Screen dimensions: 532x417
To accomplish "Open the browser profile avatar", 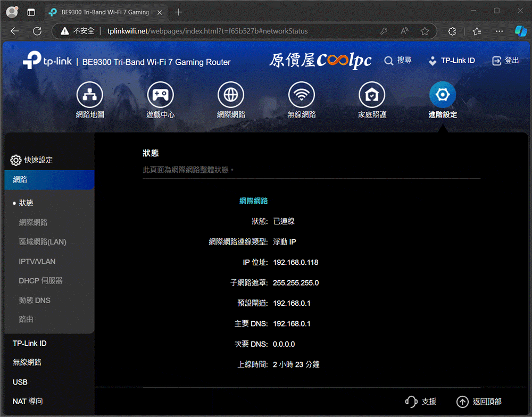I will tap(12, 12).
